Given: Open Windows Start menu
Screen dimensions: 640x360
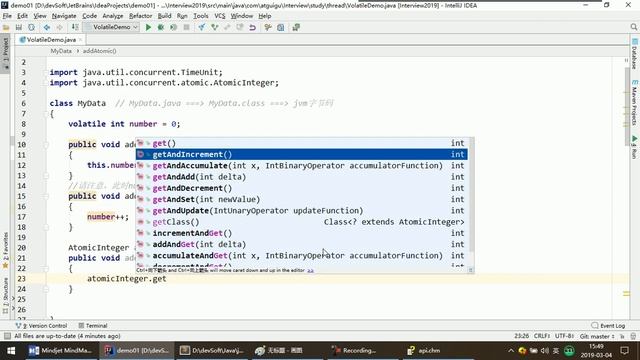Looking at the screenshot, I should tap(11, 350).
